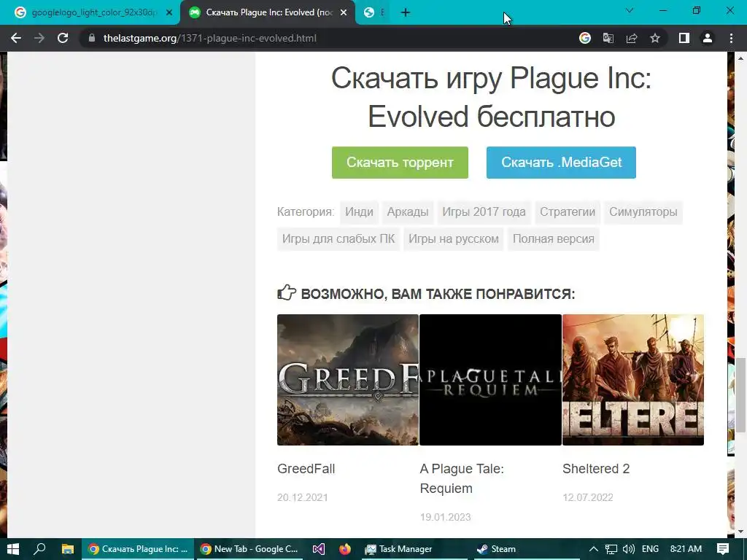747x560 pixels.
Task: Open the Sheltered 2 cover thumbnail
Action: [x=633, y=379]
